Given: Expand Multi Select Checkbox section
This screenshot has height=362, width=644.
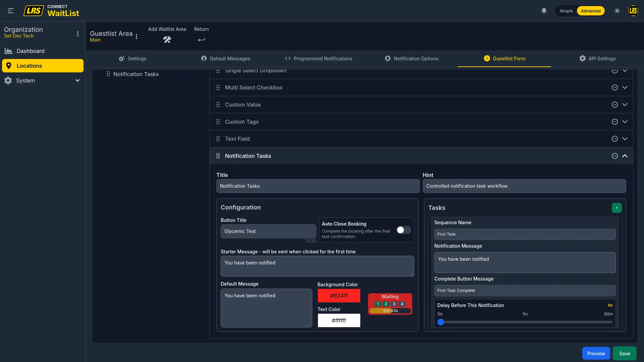Looking at the screenshot, I should click(625, 87).
